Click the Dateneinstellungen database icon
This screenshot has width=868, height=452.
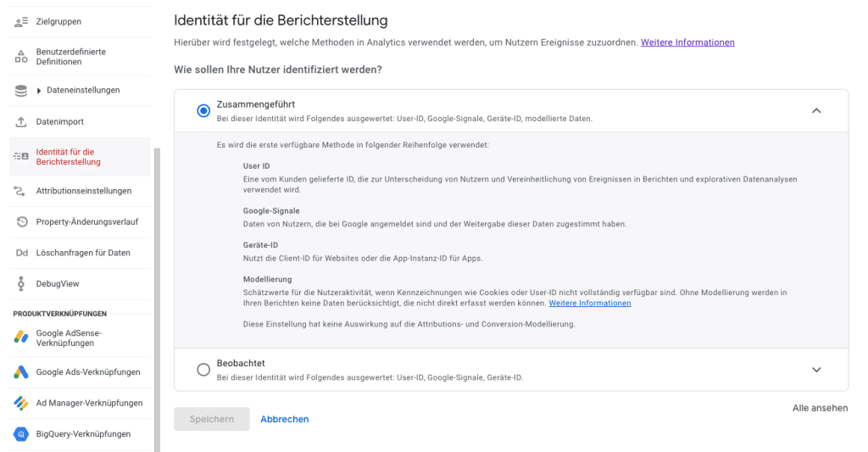click(21, 91)
